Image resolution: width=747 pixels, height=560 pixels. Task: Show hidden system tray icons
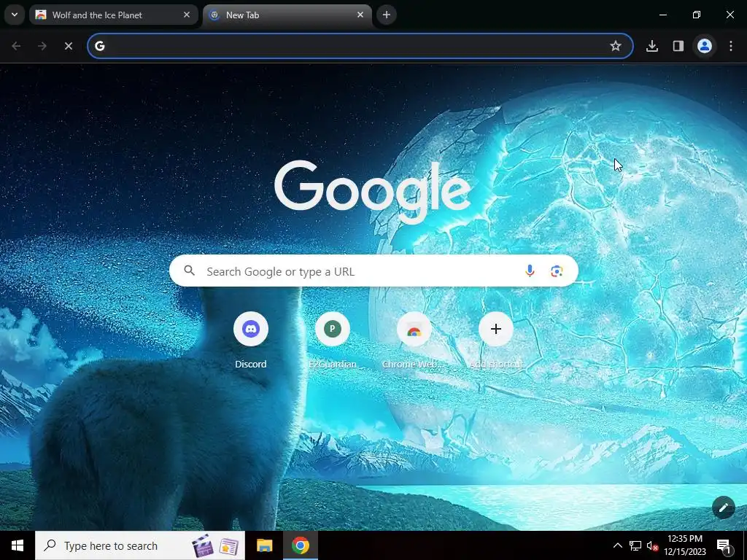coord(617,545)
